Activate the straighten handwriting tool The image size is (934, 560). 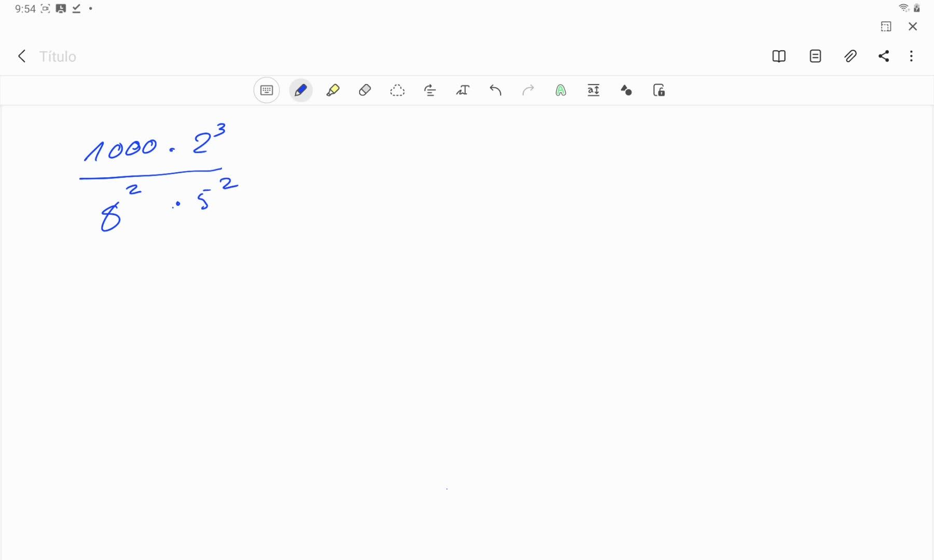(x=430, y=91)
